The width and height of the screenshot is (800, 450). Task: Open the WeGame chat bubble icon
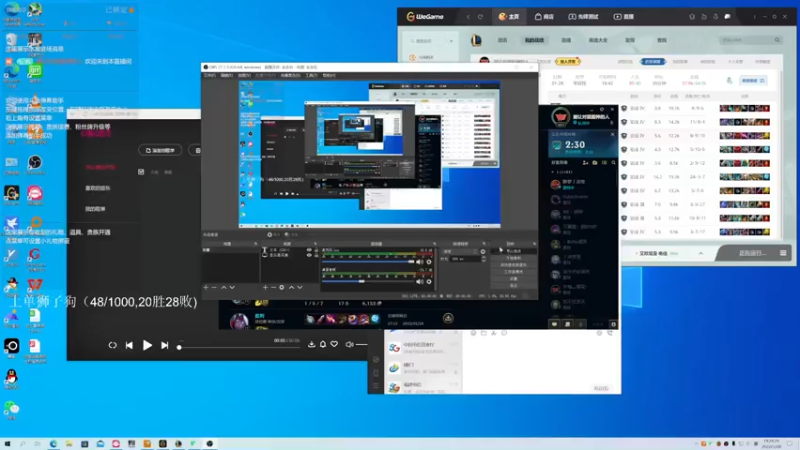pyautogui.click(x=728, y=17)
